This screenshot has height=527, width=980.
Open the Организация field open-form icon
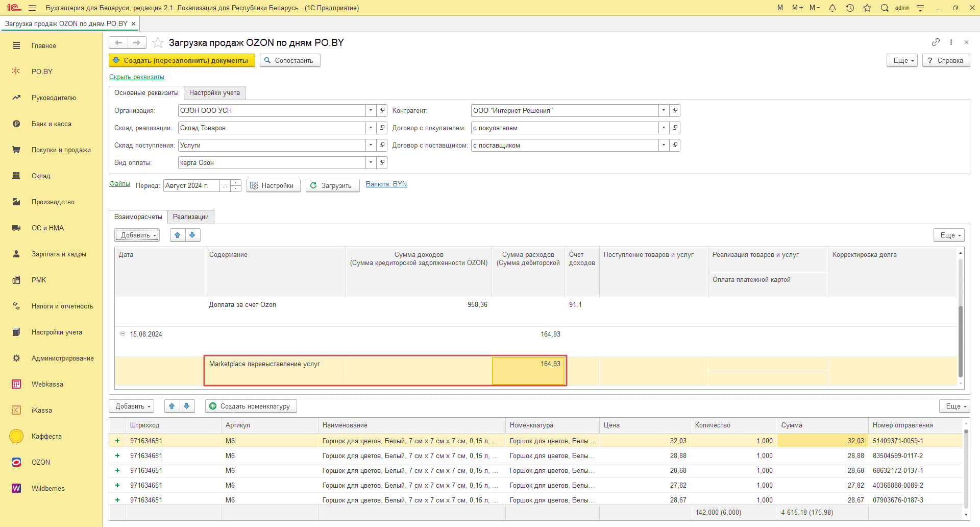[382, 110]
